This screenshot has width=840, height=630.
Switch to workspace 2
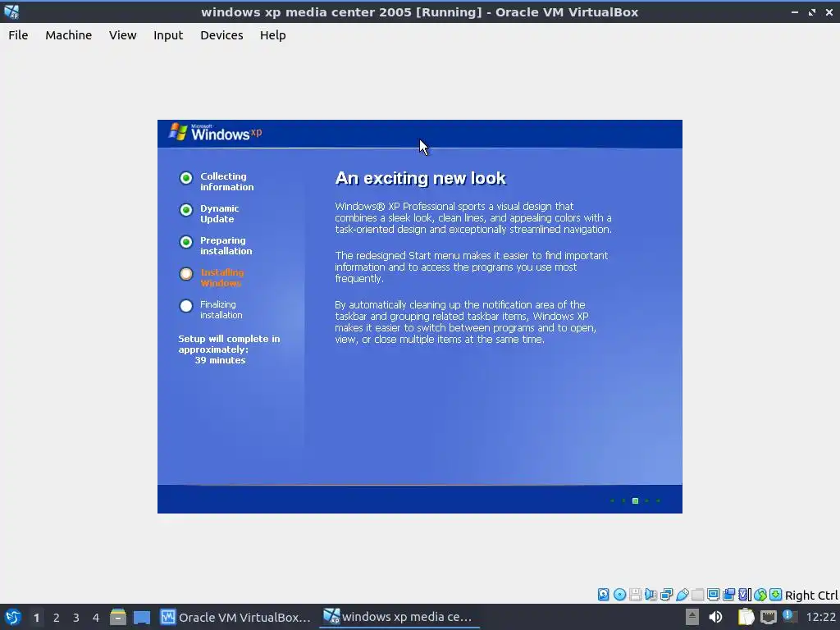57,618
